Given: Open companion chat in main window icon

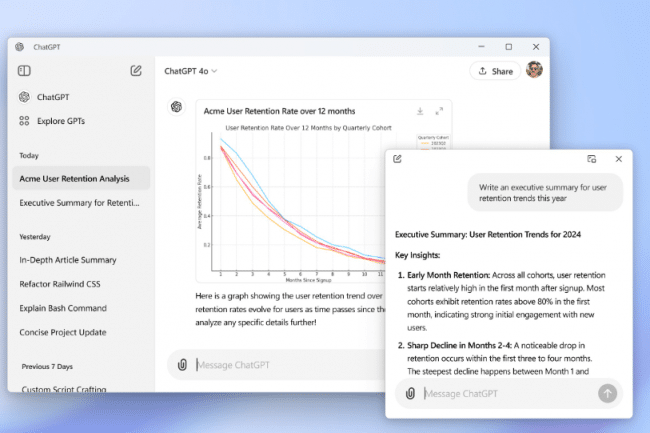Looking at the screenshot, I should click(x=592, y=159).
